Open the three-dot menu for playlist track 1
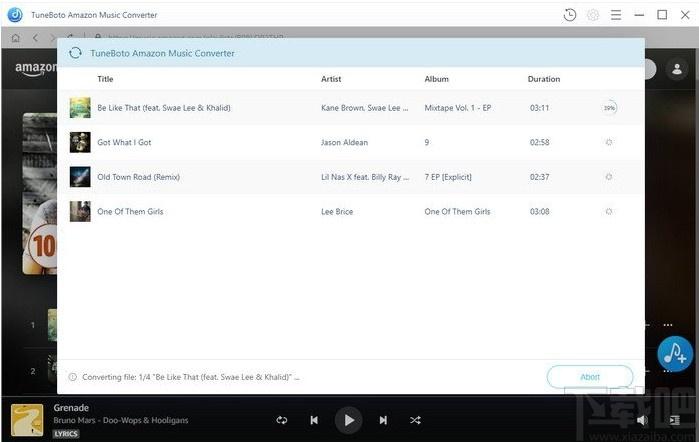 (x=667, y=325)
